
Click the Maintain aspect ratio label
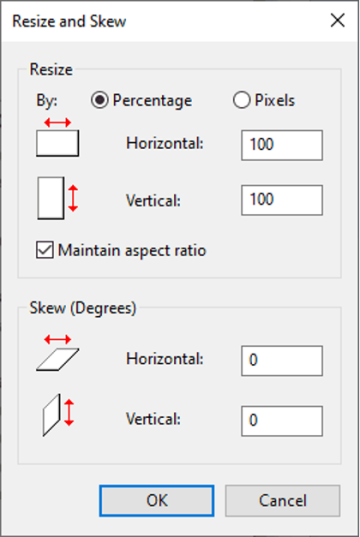[x=132, y=250]
